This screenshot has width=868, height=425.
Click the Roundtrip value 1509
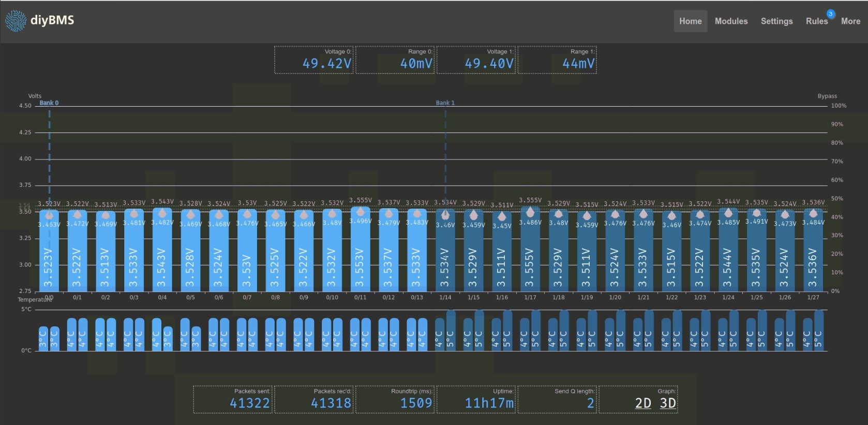416,403
